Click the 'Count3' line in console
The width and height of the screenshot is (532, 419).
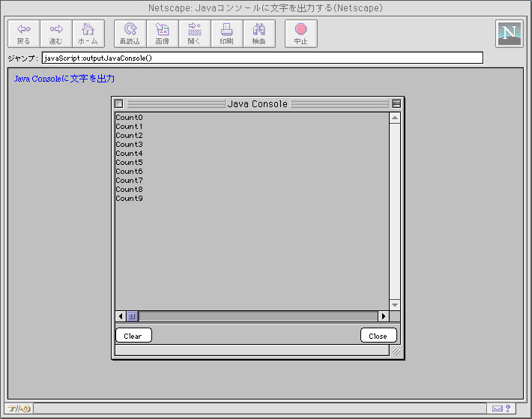point(130,144)
